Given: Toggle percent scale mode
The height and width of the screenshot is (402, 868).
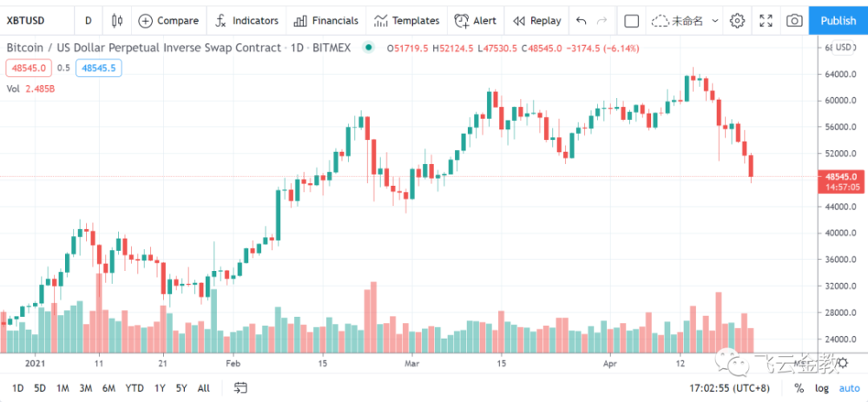Looking at the screenshot, I should pos(799,387).
